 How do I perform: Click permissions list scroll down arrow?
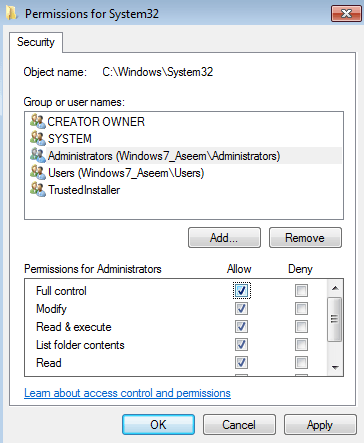pyautogui.click(x=335, y=368)
